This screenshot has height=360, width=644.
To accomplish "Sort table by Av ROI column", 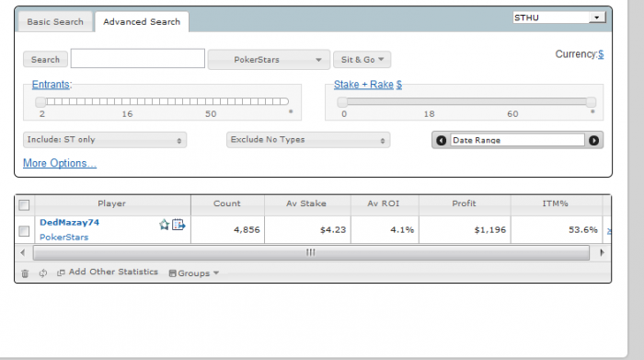I will coord(384,203).
